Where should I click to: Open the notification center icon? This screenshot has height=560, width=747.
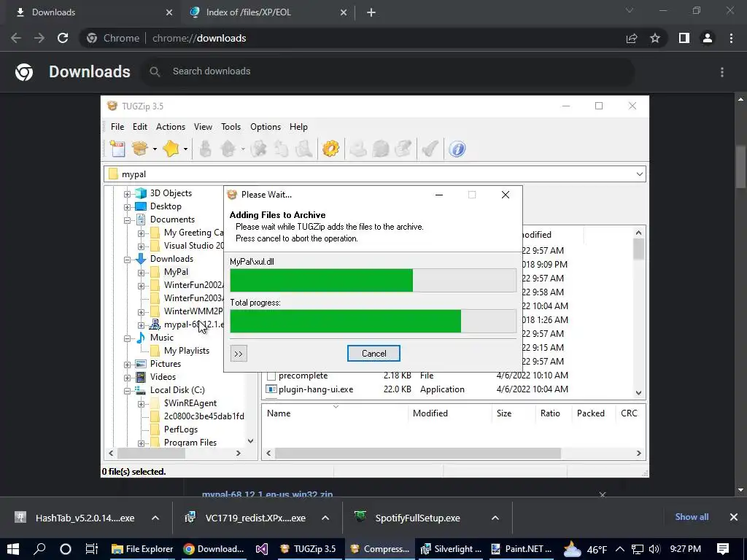pos(723,549)
